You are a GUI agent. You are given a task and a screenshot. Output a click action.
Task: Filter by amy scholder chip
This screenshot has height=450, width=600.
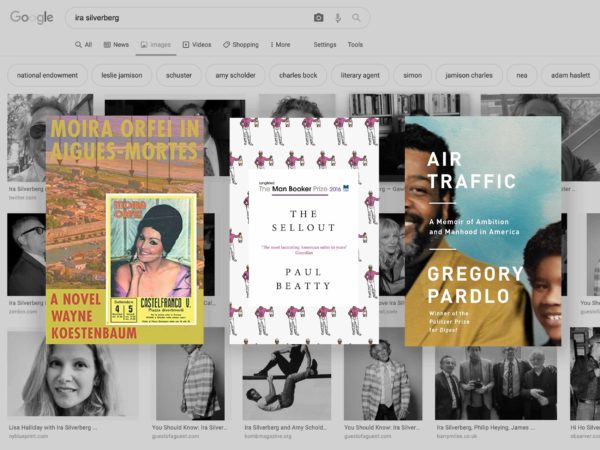(x=235, y=75)
